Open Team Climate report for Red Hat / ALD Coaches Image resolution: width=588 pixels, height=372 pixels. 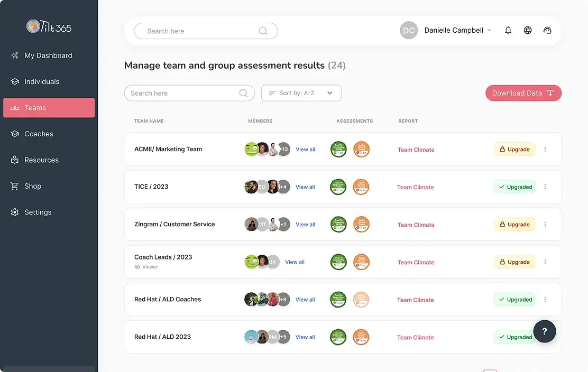[x=416, y=300]
